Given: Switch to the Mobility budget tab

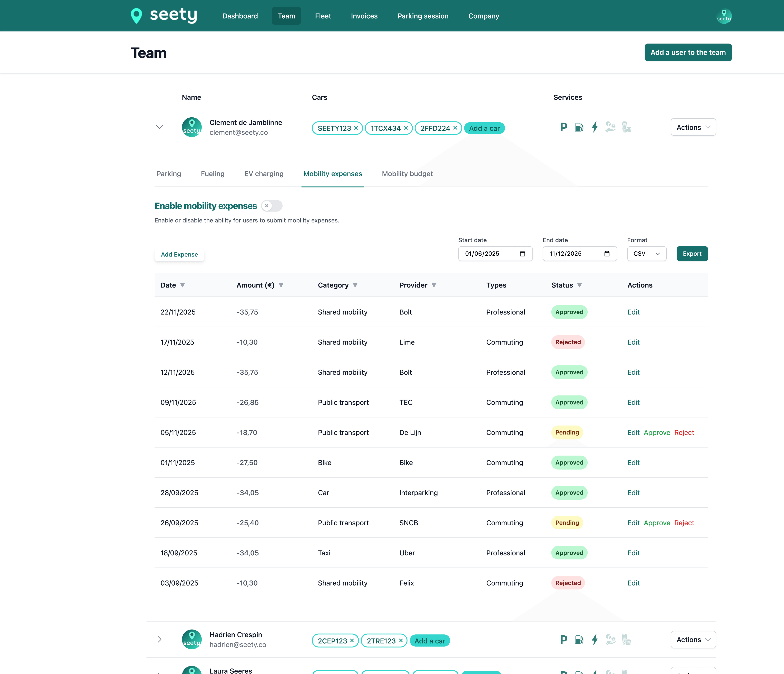Looking at the screenshot, I should coord(407,174).
